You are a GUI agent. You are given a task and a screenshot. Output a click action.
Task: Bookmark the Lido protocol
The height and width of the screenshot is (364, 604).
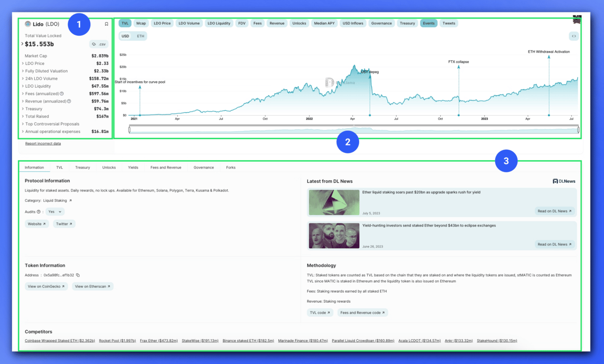(x=107, y=24)
